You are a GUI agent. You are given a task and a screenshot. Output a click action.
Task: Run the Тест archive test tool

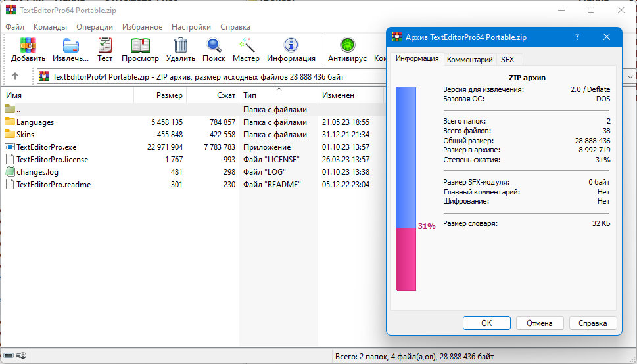(x=105, y=45)
